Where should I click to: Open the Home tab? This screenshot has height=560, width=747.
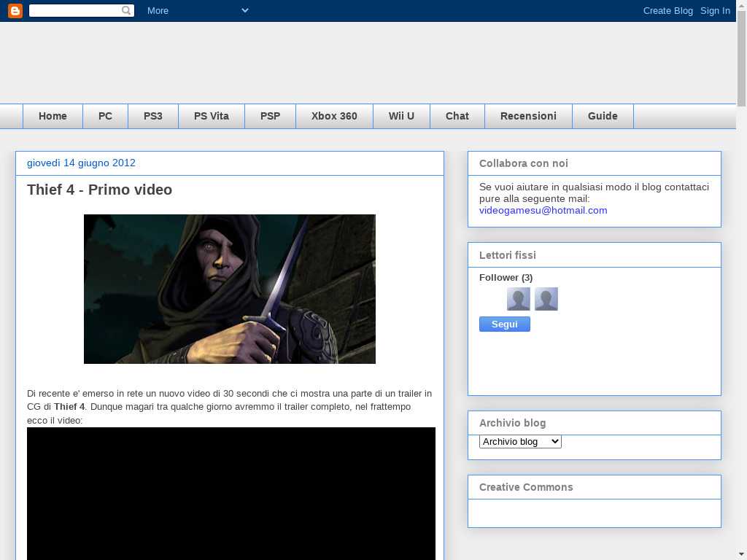(x=53, y=116)
